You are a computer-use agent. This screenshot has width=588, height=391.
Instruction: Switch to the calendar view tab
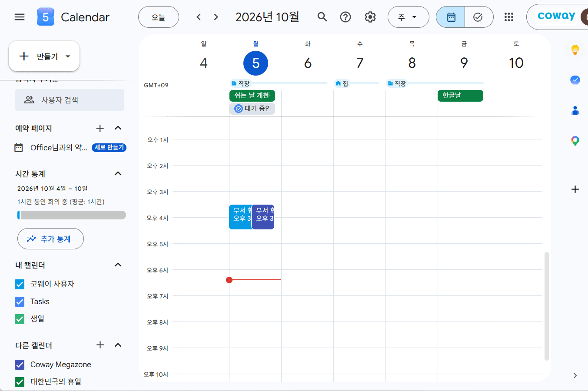point(451,17)
